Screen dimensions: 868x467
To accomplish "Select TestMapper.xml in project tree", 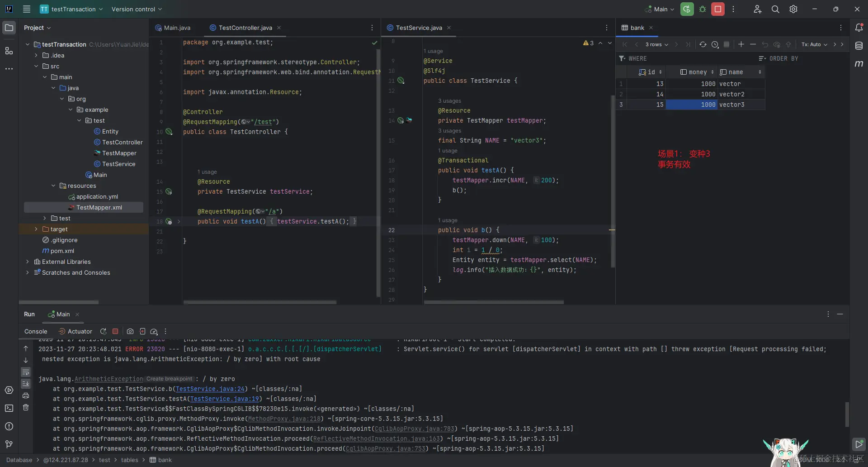I will click(84, 207).
